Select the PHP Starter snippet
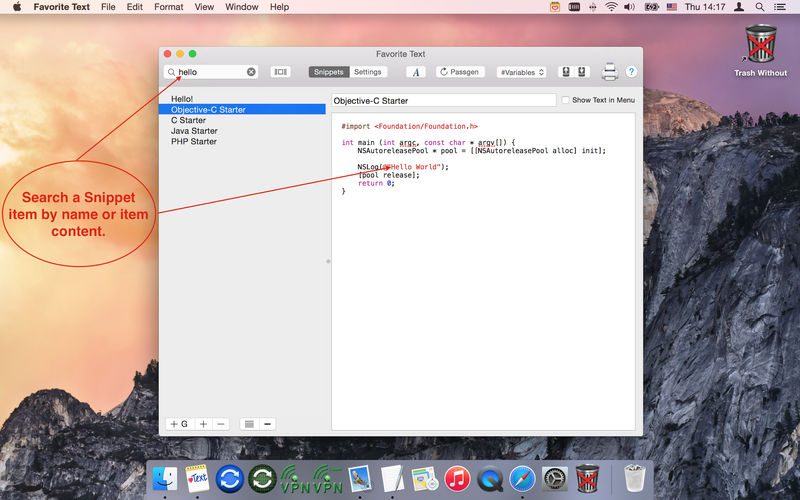Image resolution: width=800 pixels, height=500 pixels. pos(194,141)
